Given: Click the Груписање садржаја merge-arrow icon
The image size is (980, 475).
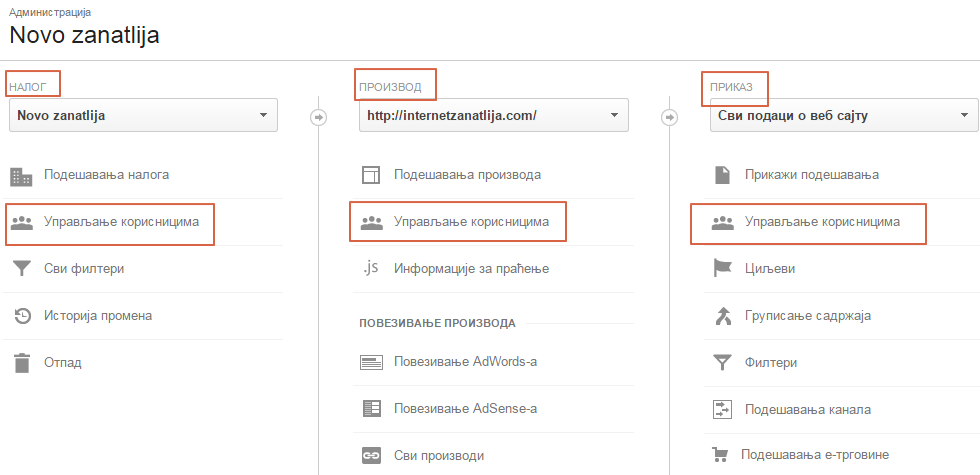Looking at the screenshot, I should pos(722,316).
